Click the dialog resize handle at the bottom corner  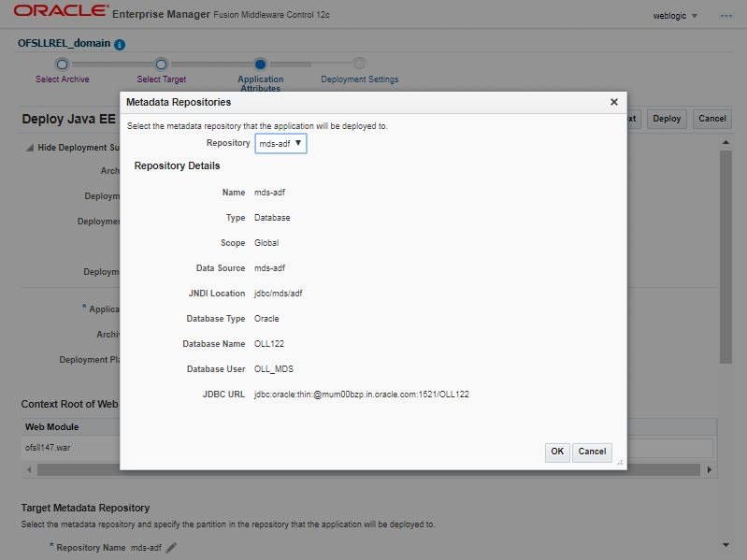point(620,463)
